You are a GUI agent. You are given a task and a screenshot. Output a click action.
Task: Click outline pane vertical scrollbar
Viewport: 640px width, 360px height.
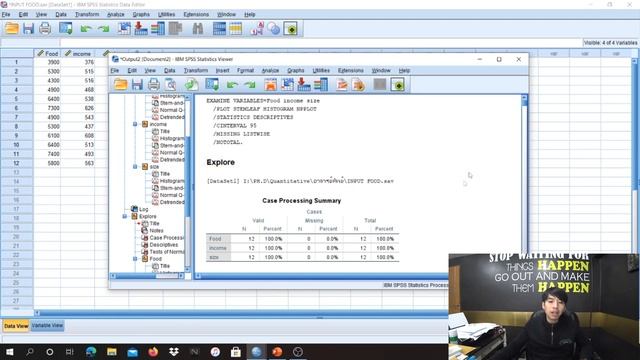click(188, 182)
